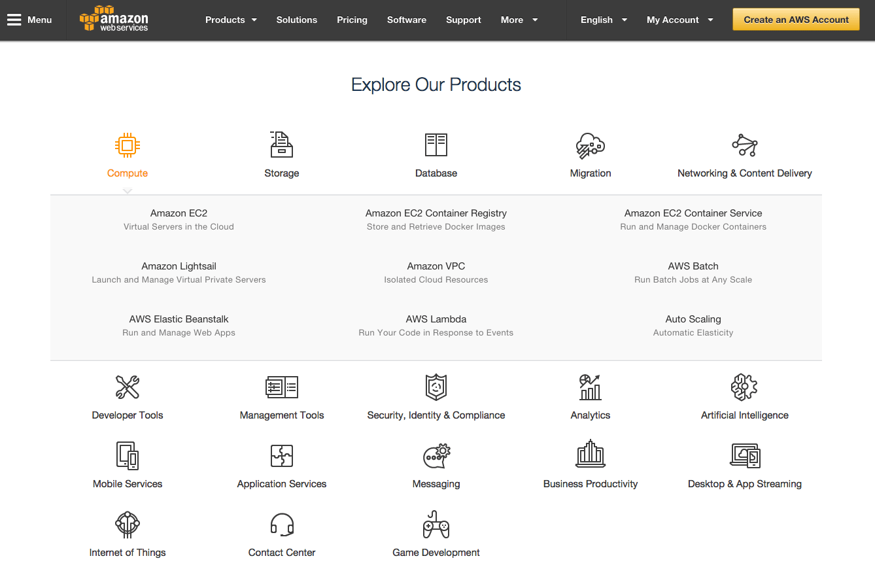This screenshot has height=588, width=875.
Task: Open the Management Tools icon
Action: pyautogui.click(x=282, y=387)
